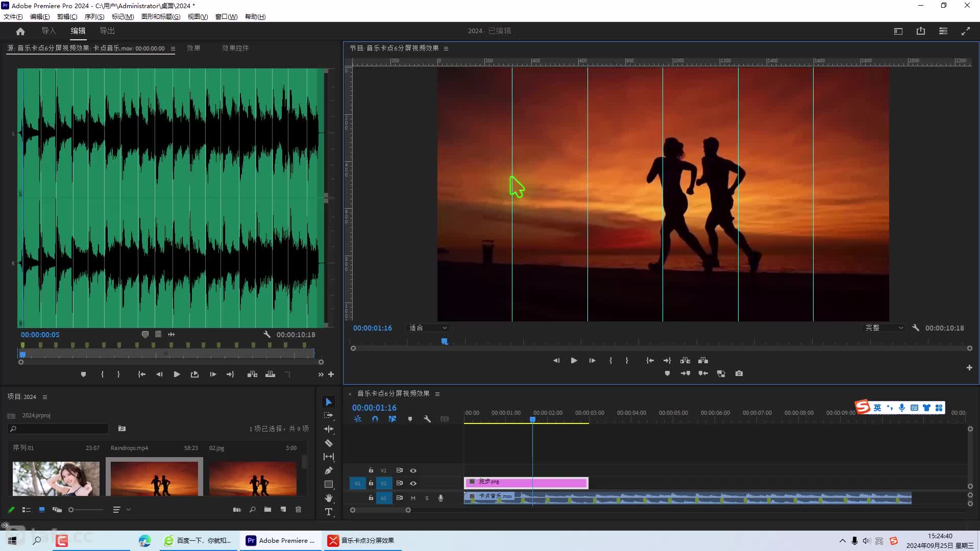Toggle V1 track output eye
Viewport: 980px width, 551px height.
[x=413, y=483]
